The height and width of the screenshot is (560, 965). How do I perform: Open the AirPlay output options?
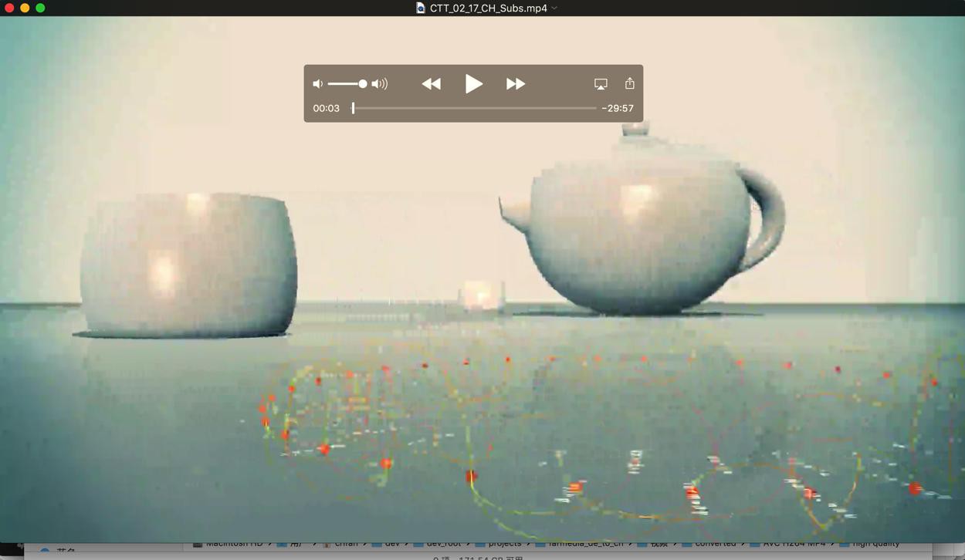click(x=601, y=84)
